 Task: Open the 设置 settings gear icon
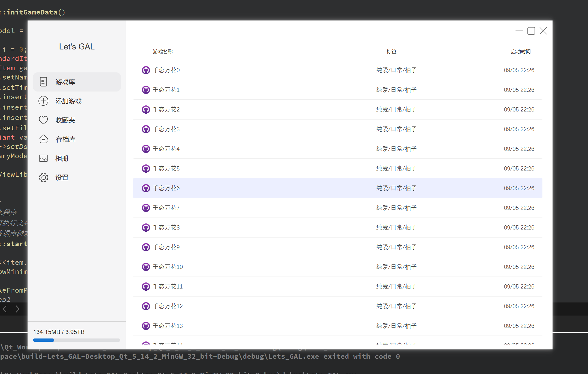tap(43, 177)
